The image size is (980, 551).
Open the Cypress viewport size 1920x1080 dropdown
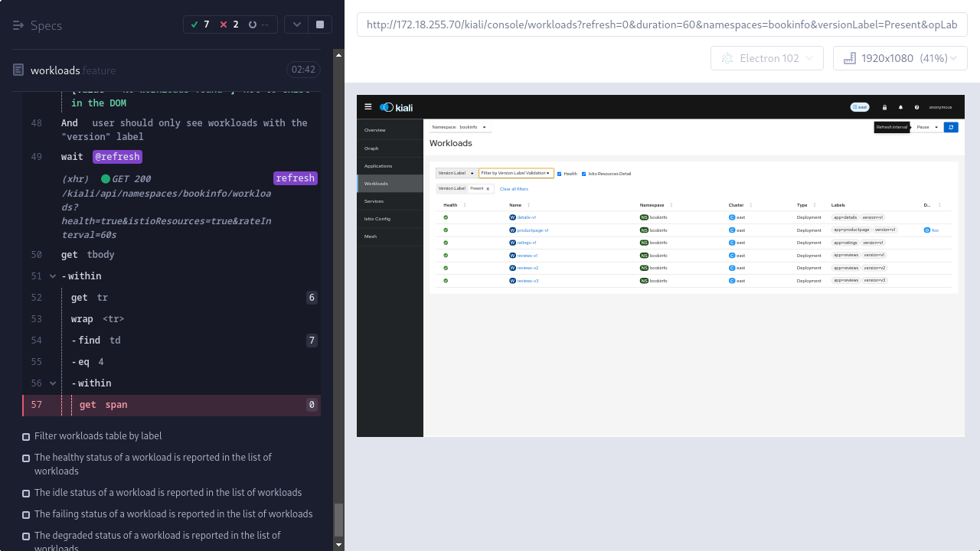click(900, 58)
